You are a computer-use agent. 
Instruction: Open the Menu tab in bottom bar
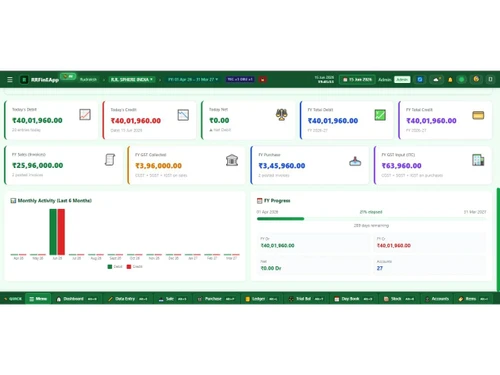38,299
